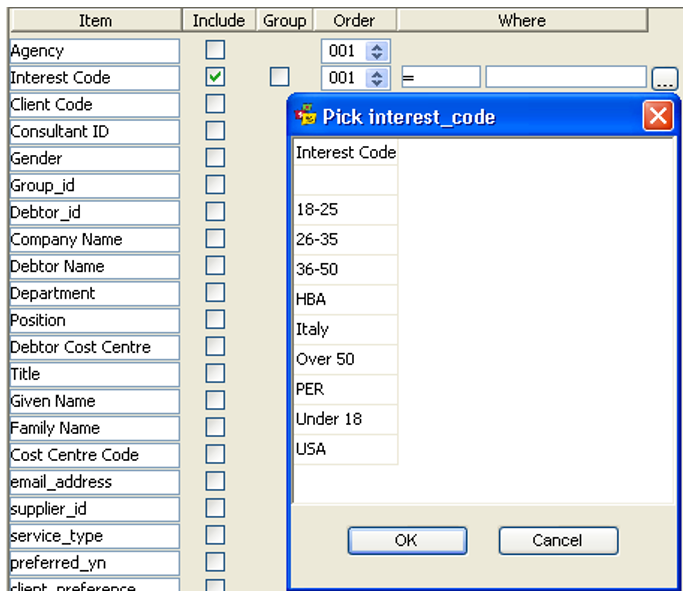Enable Include for Debtor Name
The height and width of the screenshot is (598, 688).
(215, 265)
